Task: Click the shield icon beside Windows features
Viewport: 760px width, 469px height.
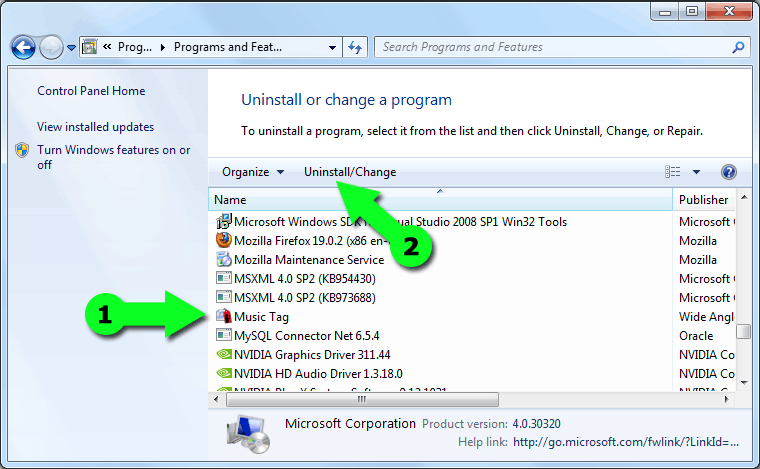Action: pyautogui.click(x=22, y=150)
